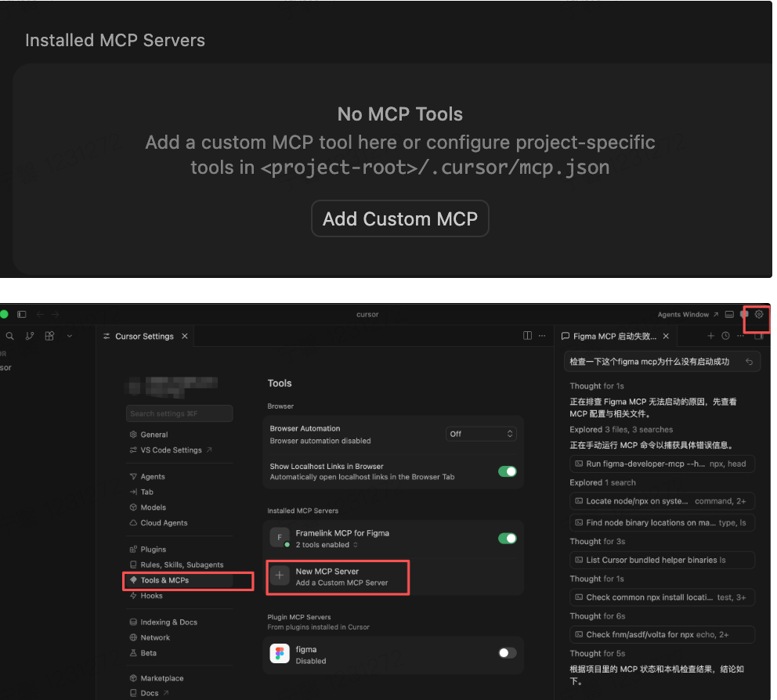This screenshot has width=777, height=700.
Task: Open the Beta settings section
Action: pos(148,653)
